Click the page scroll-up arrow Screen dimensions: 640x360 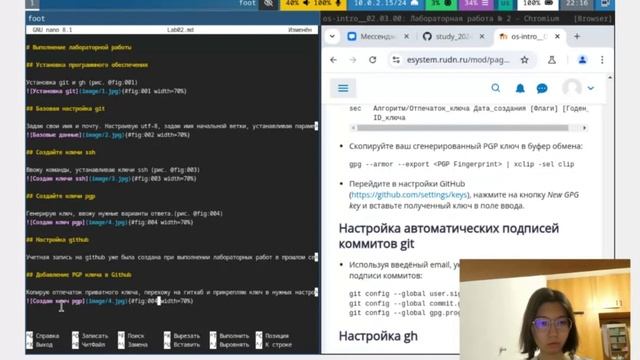(x=610, y=77)
